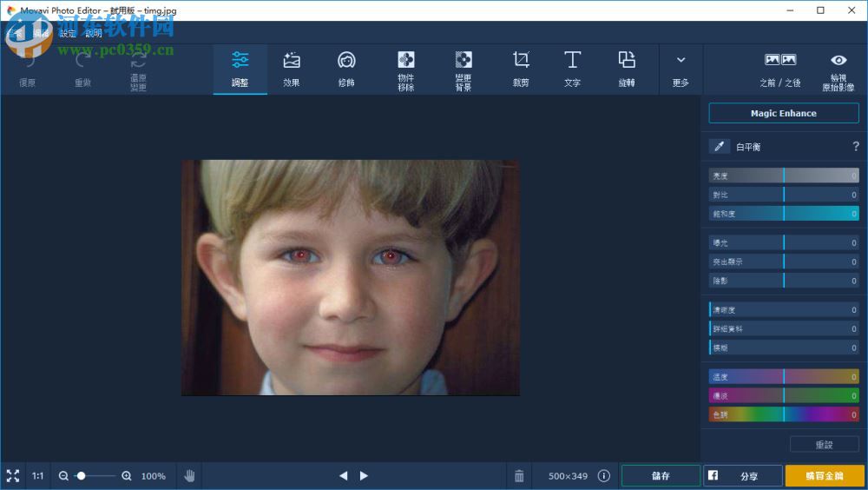Click the zoom out magnifier icon

coord(63,475)
